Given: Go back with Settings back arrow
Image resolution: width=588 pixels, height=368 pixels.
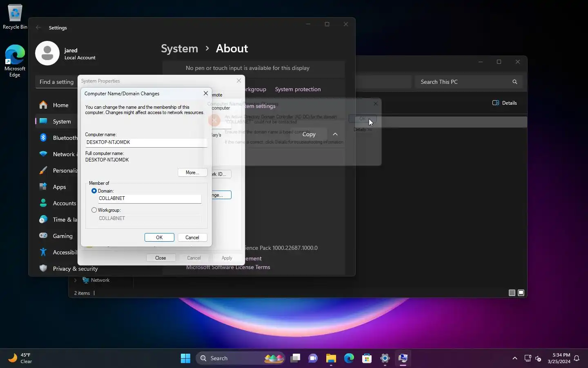Looking at the screenshot, I should (x=38, y=27).
